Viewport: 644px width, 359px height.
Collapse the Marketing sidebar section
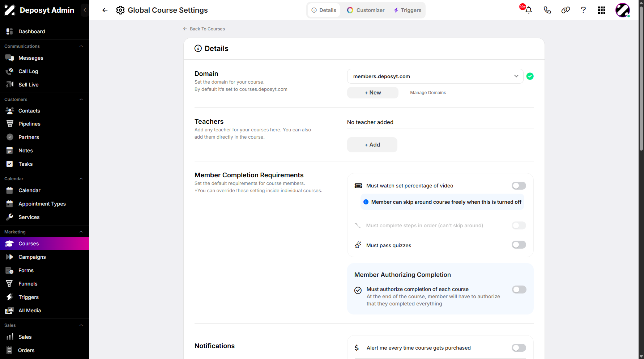[x=81, y=232]
